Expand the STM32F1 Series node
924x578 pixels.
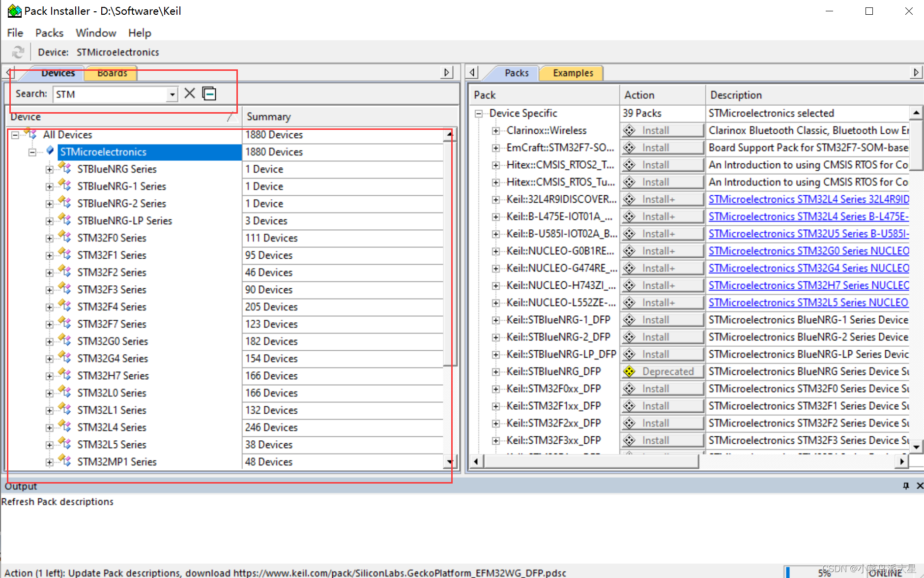click(49, 256)
